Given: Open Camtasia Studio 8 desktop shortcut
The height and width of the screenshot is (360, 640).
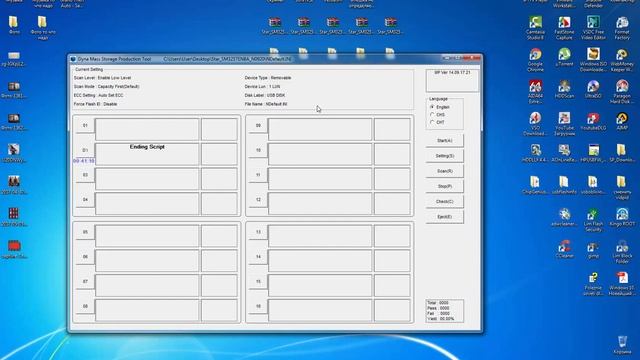Looking at the screenshot, I should [535, 28].
